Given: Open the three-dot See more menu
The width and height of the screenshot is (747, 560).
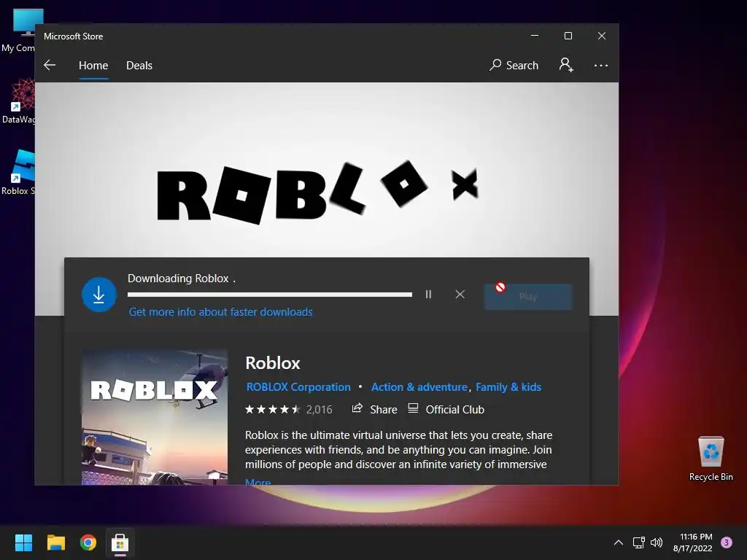Looking at the screenshot, I should (x=601, y=65).
